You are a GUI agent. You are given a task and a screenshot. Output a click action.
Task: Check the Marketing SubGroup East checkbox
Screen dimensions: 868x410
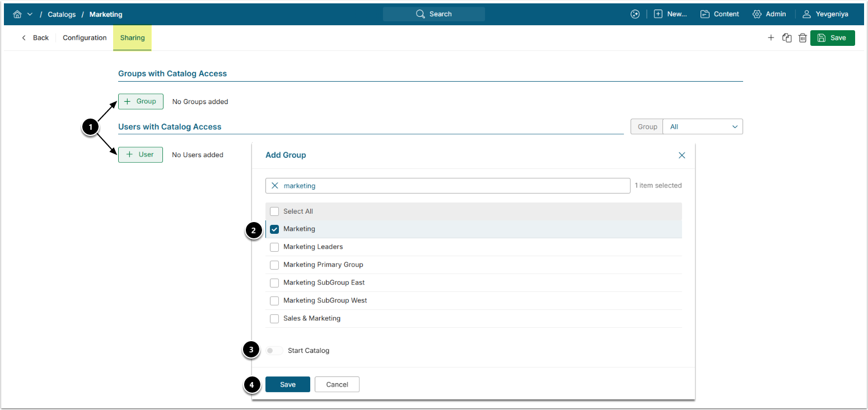coord(274,283)
